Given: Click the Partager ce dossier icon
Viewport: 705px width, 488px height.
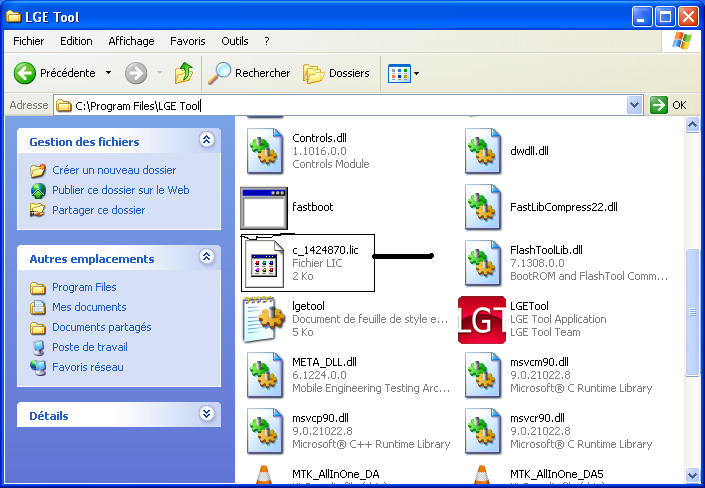Looking at the screenshot, I should tap(38, 210).
